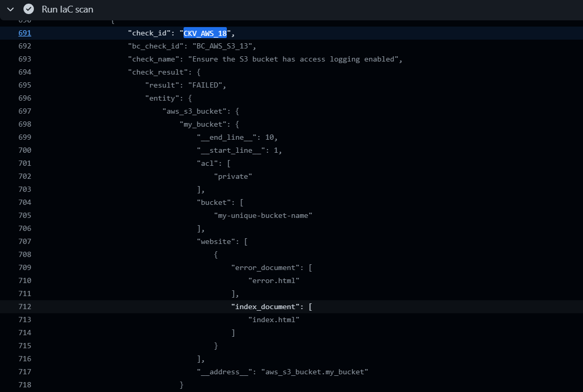Image resolution: width=583 pixels, height=392 pixels.
Task: Click line number 712 in gutter
Action: pos(25,307)
